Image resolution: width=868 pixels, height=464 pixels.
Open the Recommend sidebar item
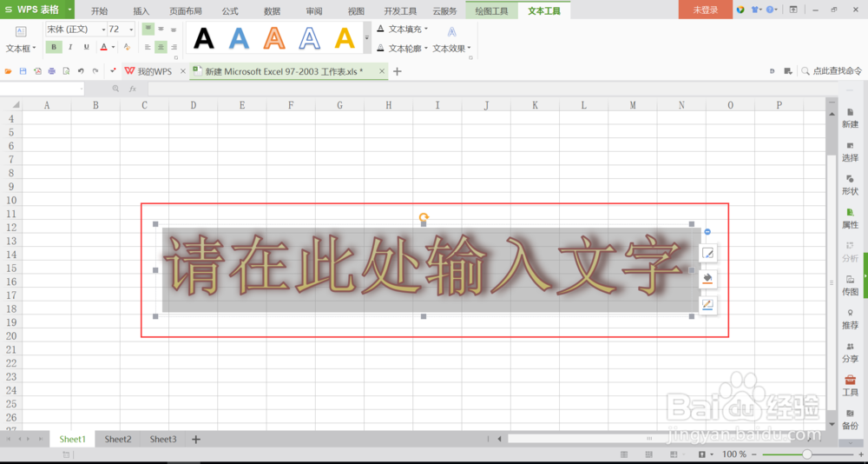(x=851, y=319)
